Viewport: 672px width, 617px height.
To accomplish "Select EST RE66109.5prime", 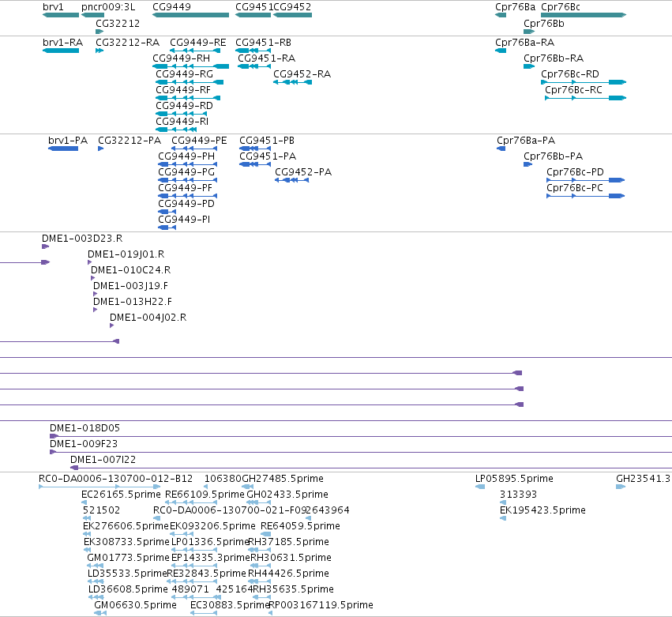I will [205, 495].
